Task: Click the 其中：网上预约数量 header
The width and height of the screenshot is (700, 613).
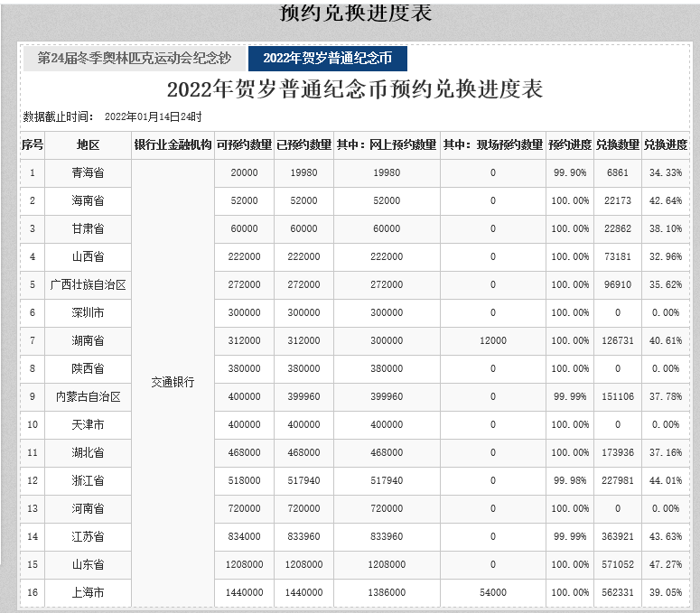Action: coord(387,144)
